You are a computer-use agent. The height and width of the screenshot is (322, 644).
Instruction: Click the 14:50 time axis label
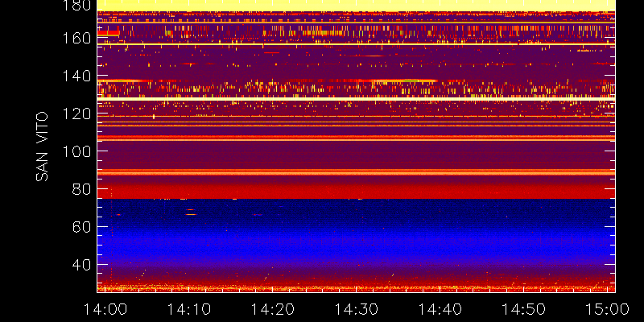tap(524, 309)
